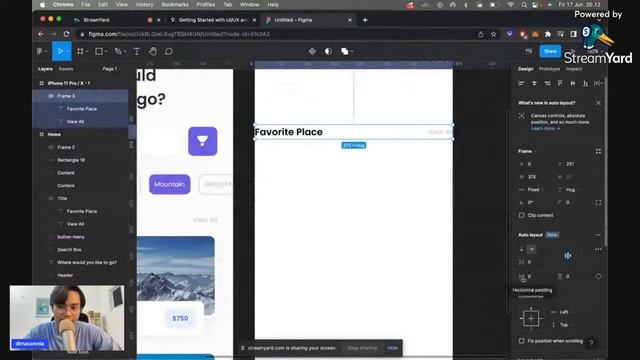Image resolution: width=640 pixels, height=360 pixels.
Task: Open the Bookmarks menu in menu bar
Action: click(x=175, y=5)
